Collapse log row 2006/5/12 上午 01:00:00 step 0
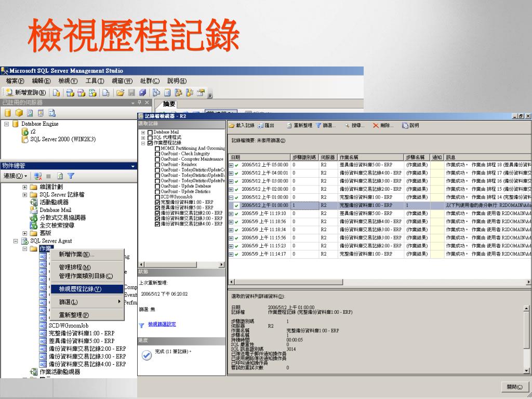The image size is (532, 399). (x=231, y=197)
